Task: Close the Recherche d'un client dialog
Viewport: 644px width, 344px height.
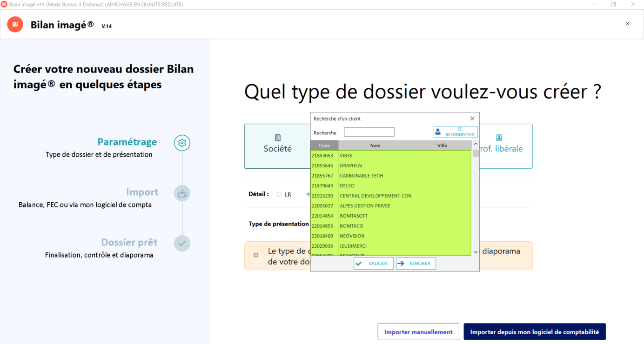Action: coord(472,119)
